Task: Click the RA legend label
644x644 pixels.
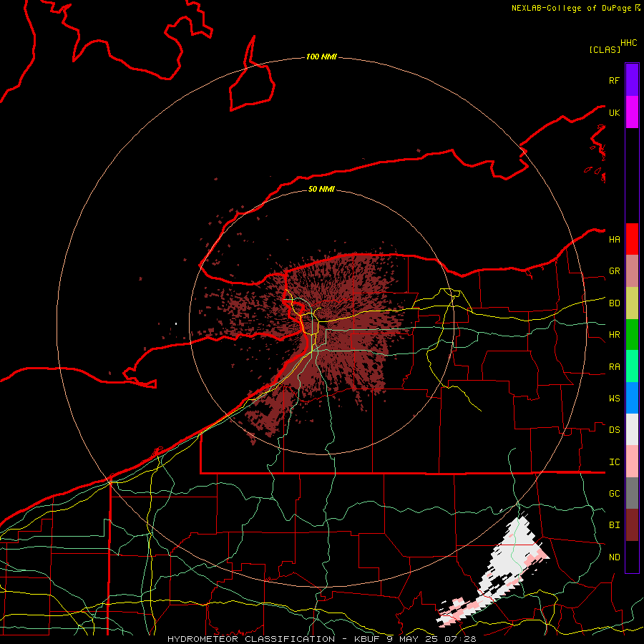Action: coord(614,366)
